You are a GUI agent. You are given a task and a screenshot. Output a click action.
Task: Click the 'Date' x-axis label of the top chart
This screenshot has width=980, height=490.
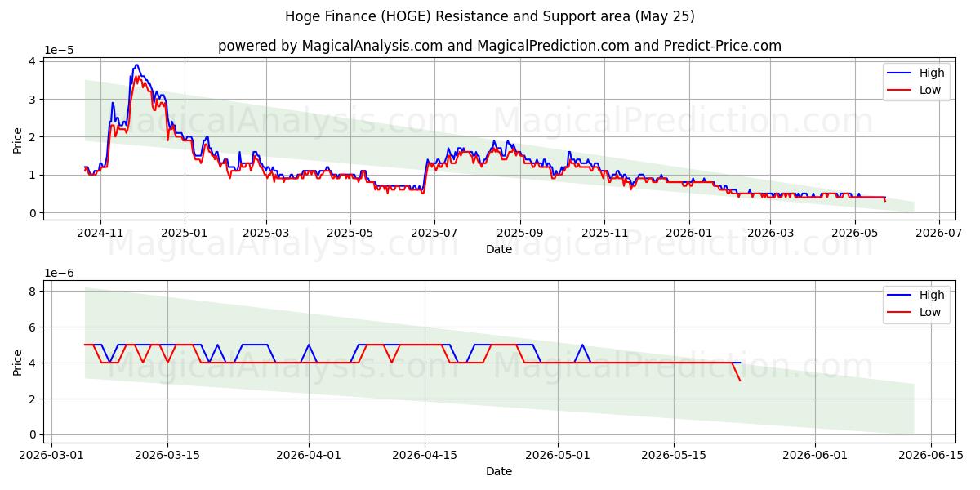coord(499,249)
